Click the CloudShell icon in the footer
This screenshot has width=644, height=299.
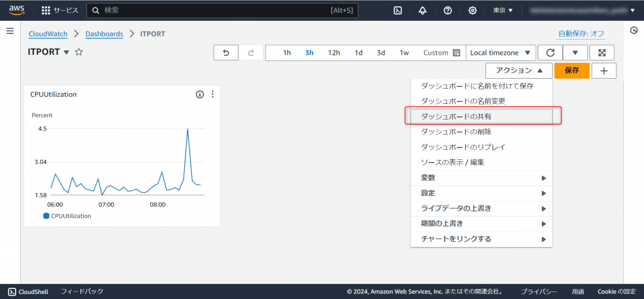[13, 291]
